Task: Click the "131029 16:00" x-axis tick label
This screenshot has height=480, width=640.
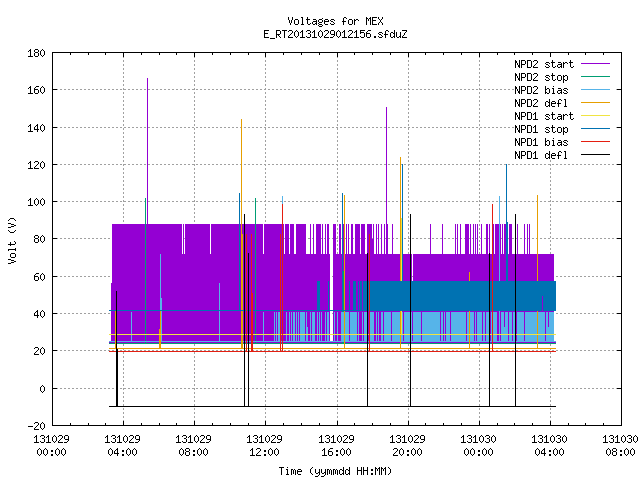Action: (336, 446)
